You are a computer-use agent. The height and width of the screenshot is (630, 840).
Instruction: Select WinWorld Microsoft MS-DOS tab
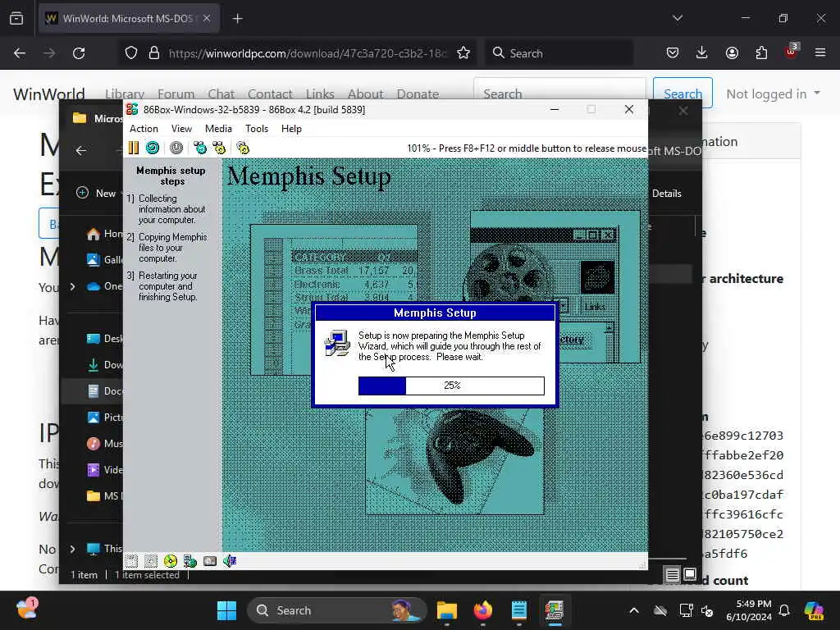point(129,19)
